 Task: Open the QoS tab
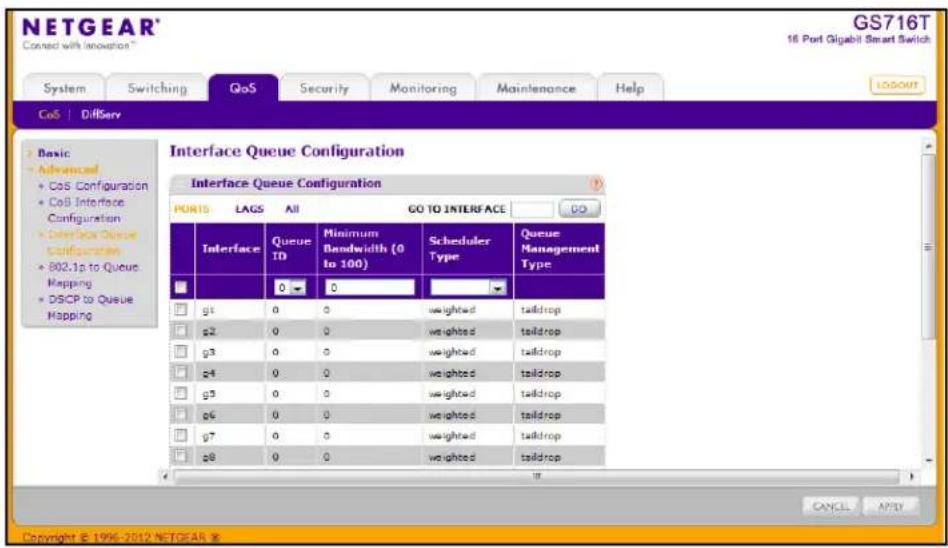pyautogui.click(x=243, y=88)
